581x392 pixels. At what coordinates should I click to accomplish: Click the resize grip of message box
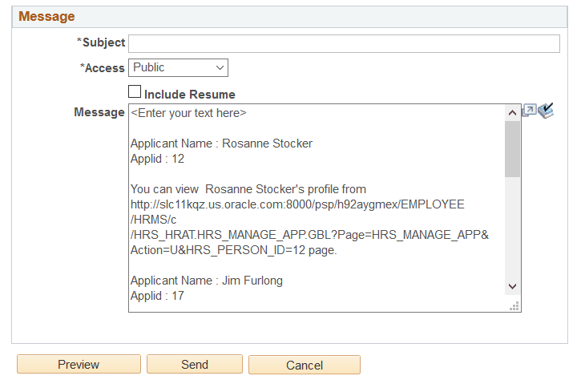click(x=514, y=306)
